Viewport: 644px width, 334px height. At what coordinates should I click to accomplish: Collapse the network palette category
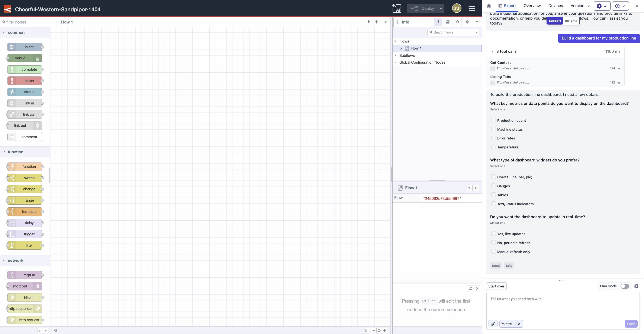pyautogui.click(x=25, y=260)
